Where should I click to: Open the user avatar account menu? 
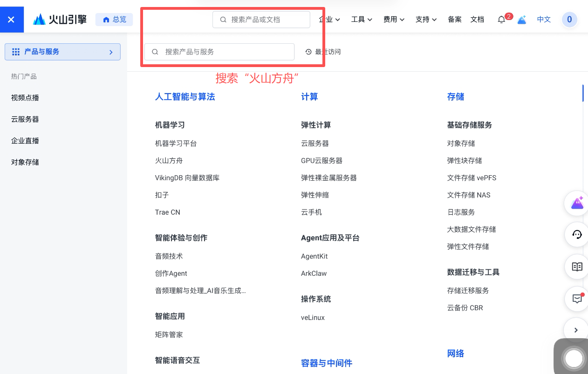[569, 20]
